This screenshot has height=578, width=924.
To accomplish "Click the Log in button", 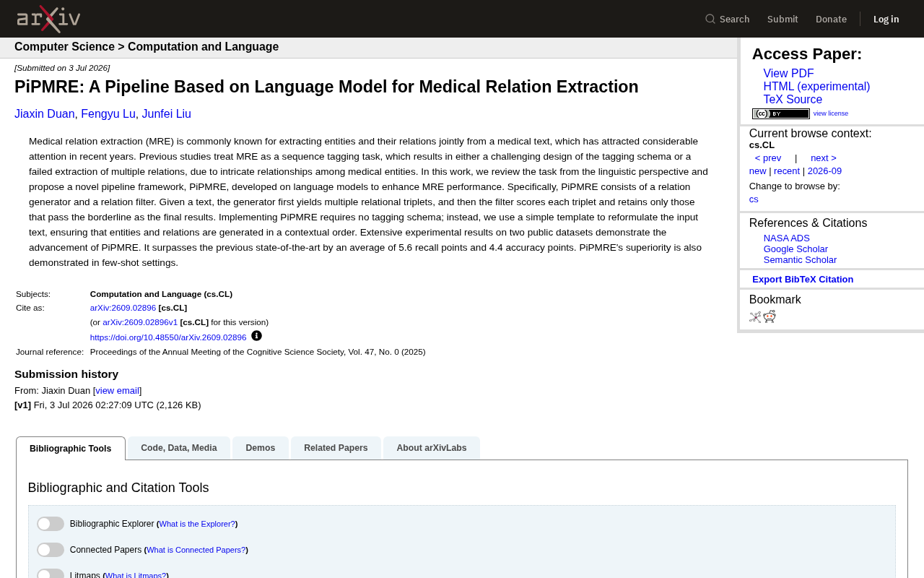I will pos(886,19).
